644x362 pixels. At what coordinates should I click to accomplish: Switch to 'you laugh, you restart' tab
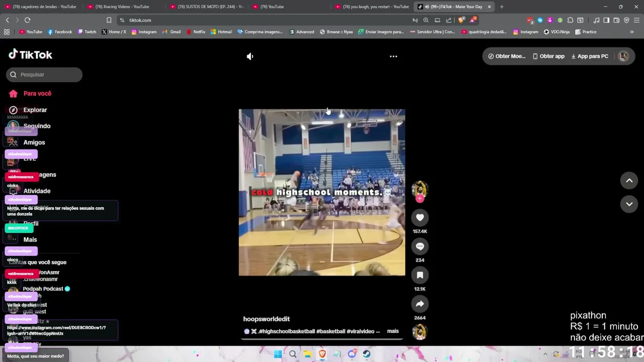[x=371, y=7]
